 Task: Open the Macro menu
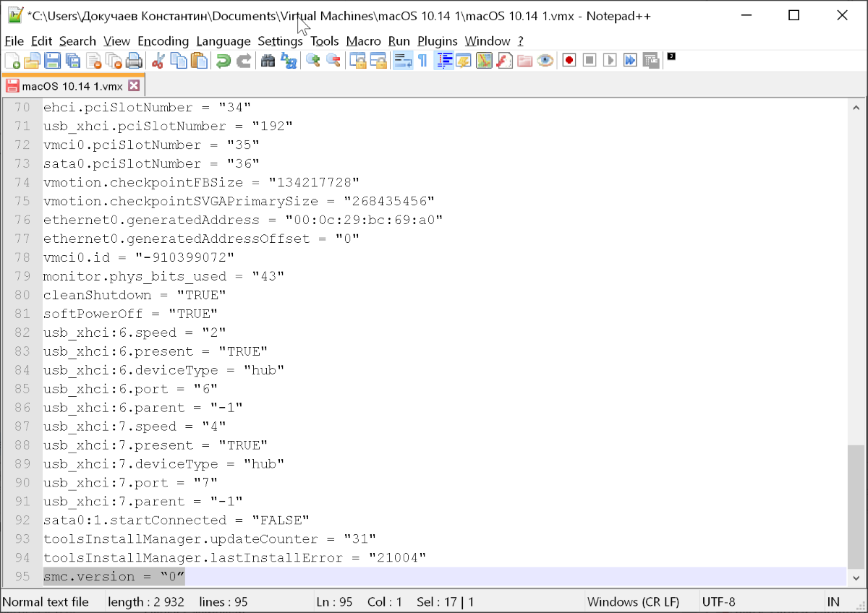click(x=363, y=41)
